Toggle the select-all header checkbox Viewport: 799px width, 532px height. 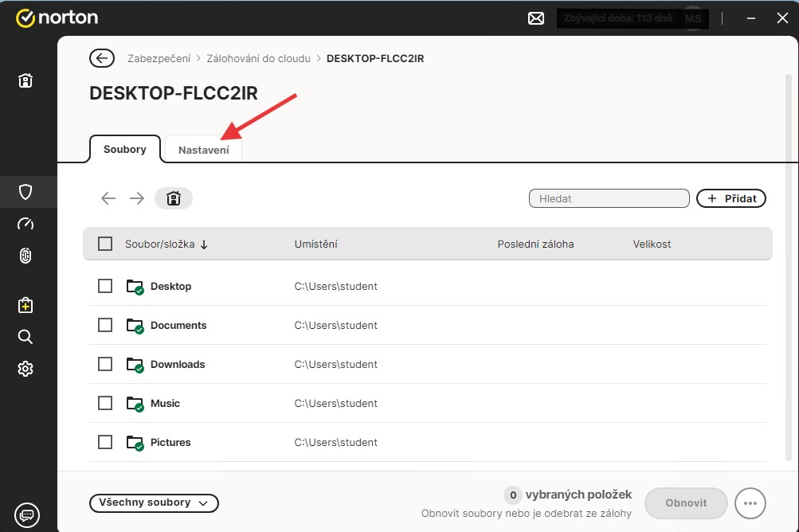click(x=105, y=244)
